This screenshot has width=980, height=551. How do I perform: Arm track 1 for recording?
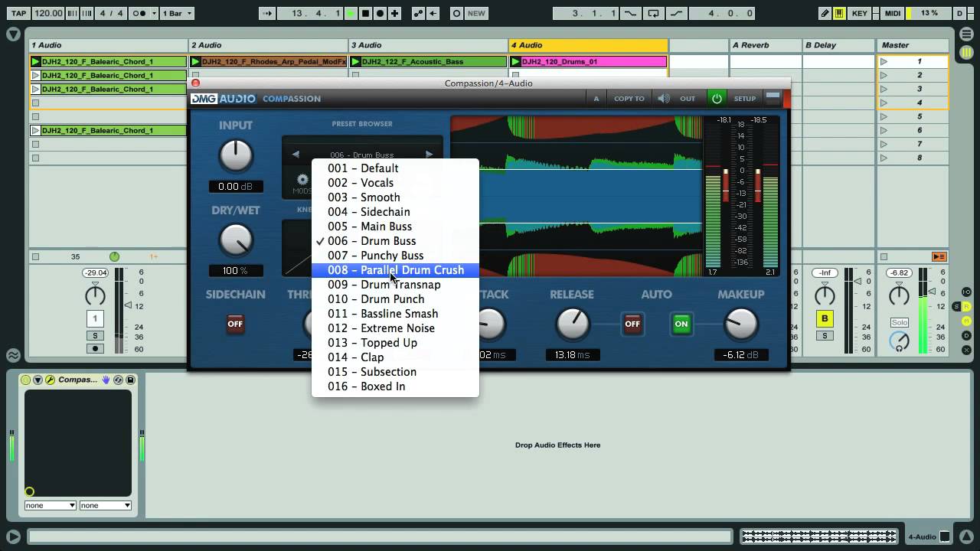point(95,348)
